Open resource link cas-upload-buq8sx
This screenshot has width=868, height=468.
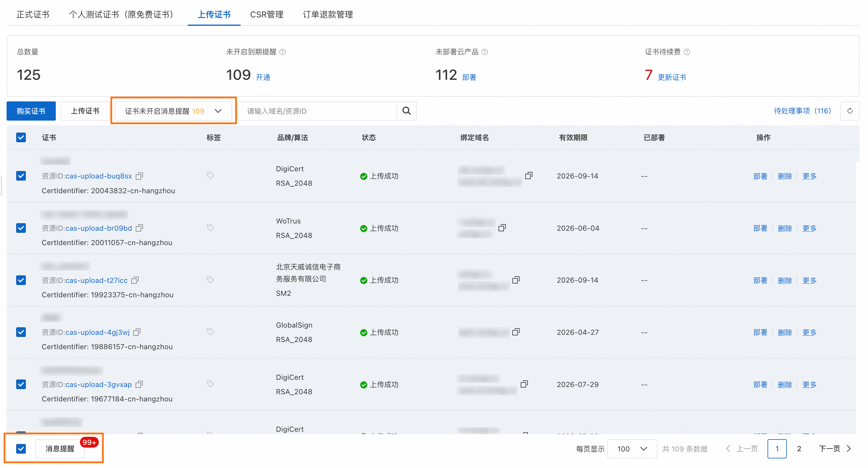(x=99, y=176)
